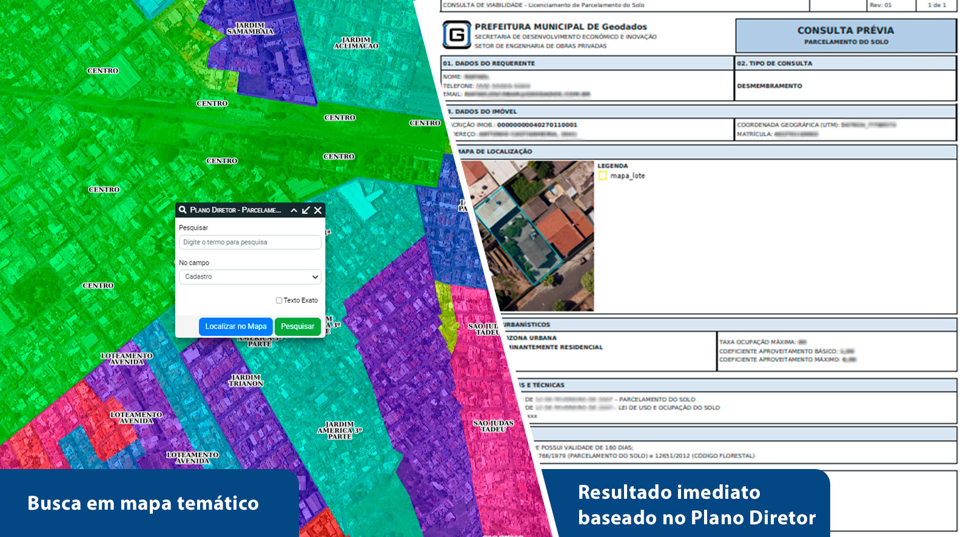Screen dimensions: 980x537
Task: Close the Plano Diretor search panel
Action: point(318,211)
